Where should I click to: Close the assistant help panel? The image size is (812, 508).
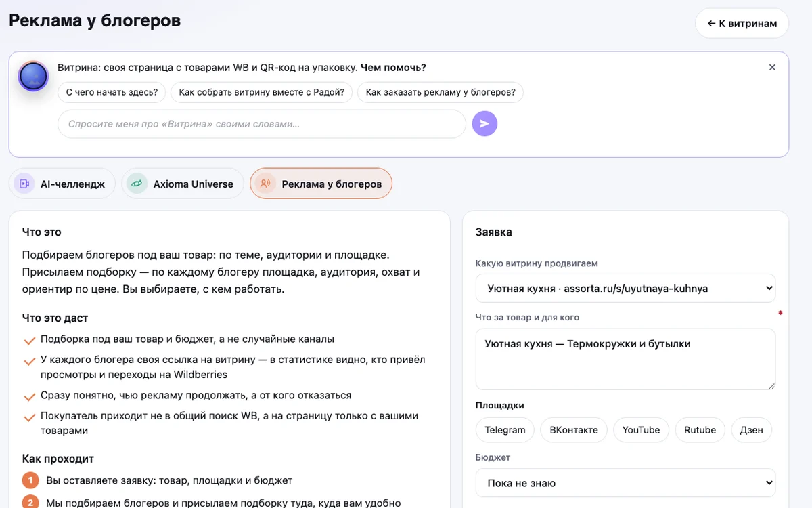(x=772, y=68)
